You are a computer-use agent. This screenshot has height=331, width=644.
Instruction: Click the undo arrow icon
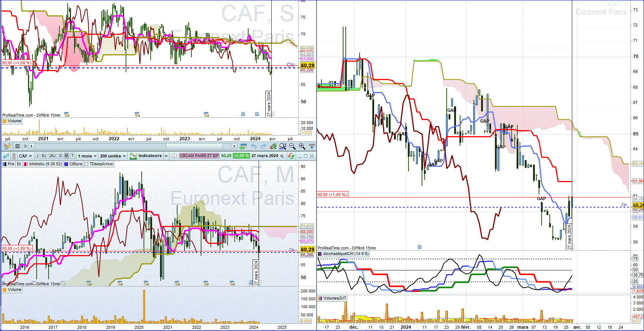(x=254, y=146)
